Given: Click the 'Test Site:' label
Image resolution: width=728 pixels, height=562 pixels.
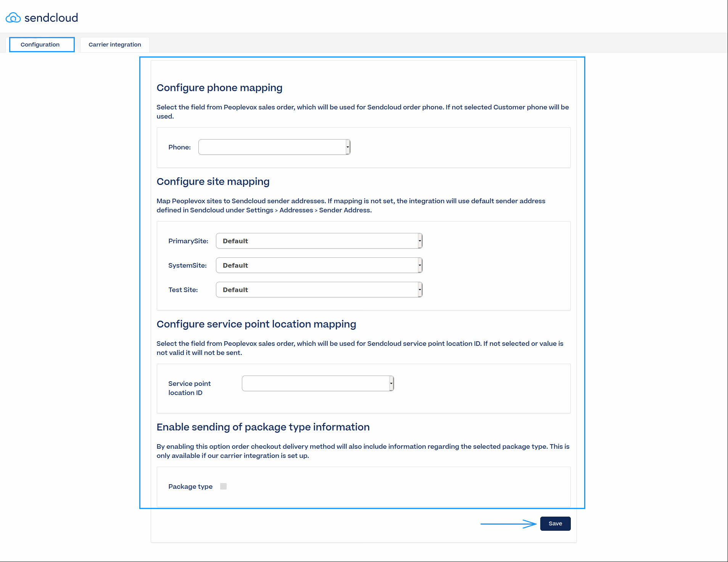Looking at the screenshot, I should coord(183,290).
